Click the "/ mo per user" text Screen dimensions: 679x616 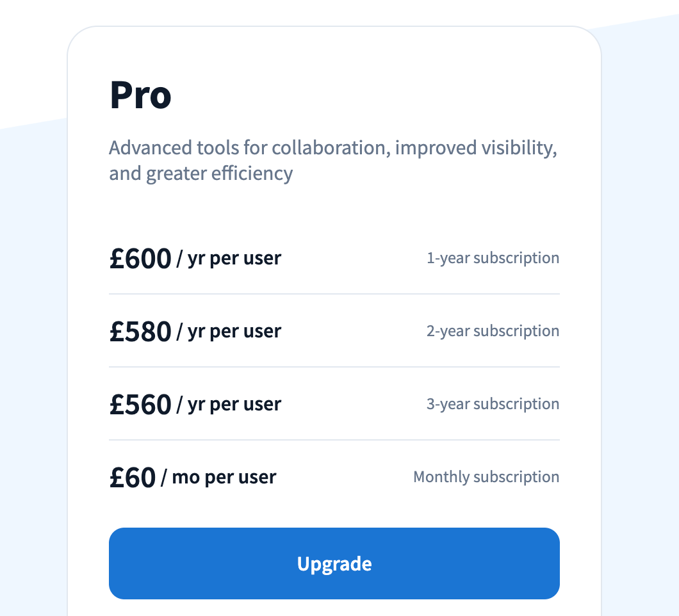click(218, 477)
